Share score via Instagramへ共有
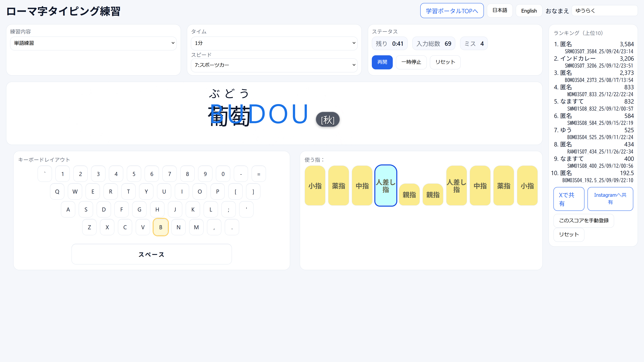 tap(610, 199)
